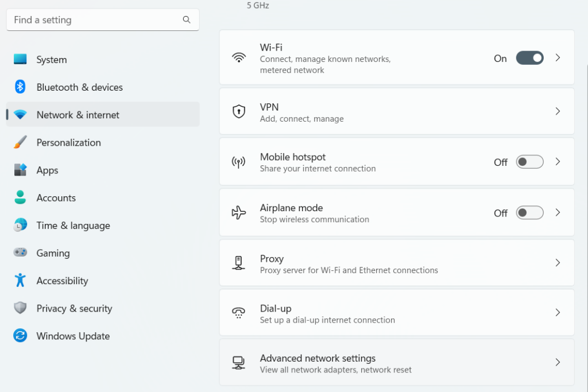Image resolution: width=588 pixels, height=392 pixels.
Task: Click the Personalization paintbrush icon
Action: pyautogui.click(x=20, y=142)
